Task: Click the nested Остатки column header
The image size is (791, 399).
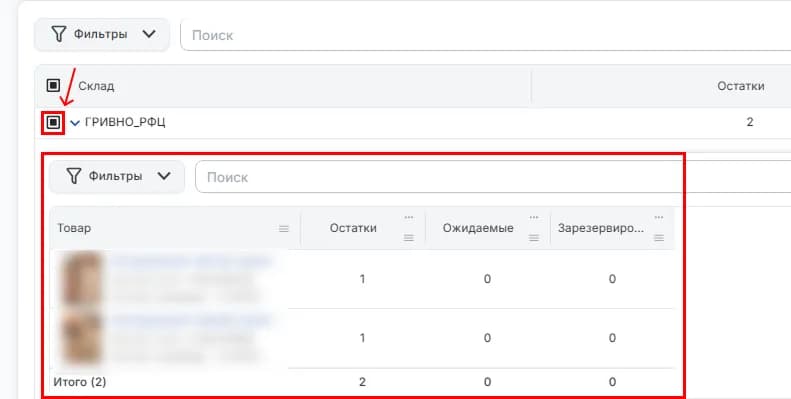Action: [x=353, y=228]
